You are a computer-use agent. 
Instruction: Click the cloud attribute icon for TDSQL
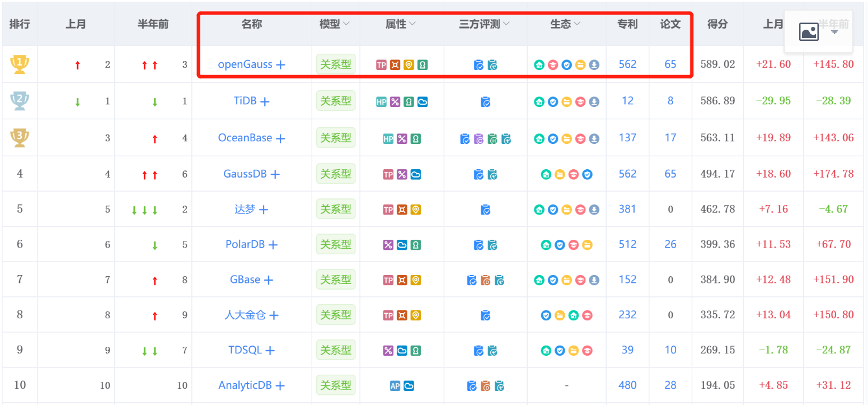point(402,351)
